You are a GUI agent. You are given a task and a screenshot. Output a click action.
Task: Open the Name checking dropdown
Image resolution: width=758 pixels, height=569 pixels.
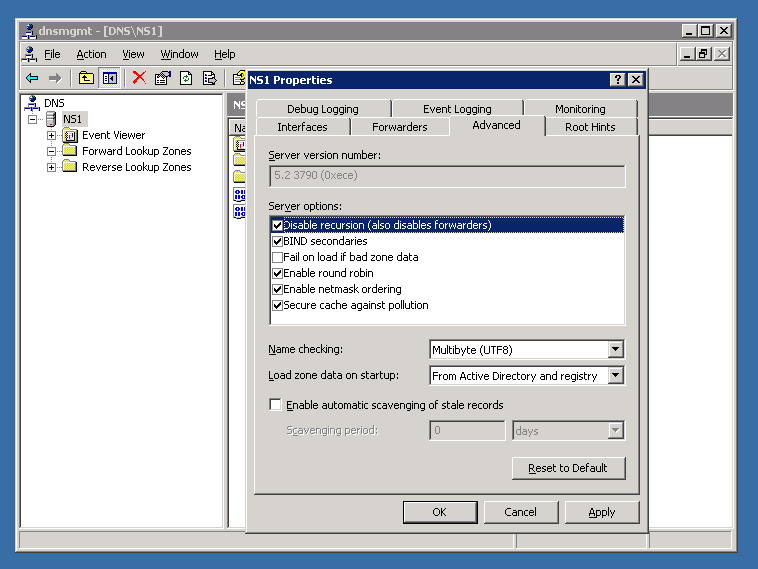615,349
